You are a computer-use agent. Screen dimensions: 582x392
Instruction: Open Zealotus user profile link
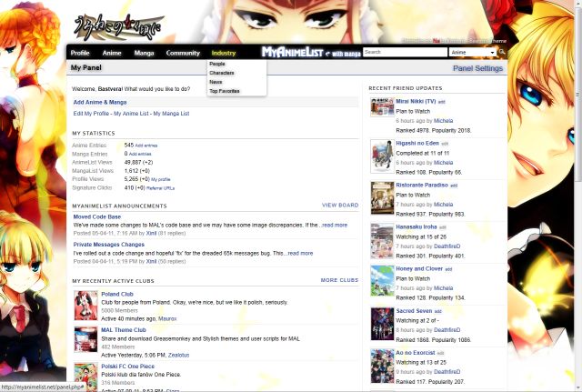tap(178, 356)
